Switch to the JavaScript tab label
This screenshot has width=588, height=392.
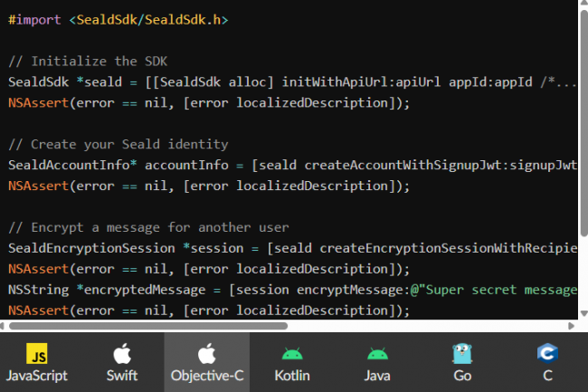[37, 375]
